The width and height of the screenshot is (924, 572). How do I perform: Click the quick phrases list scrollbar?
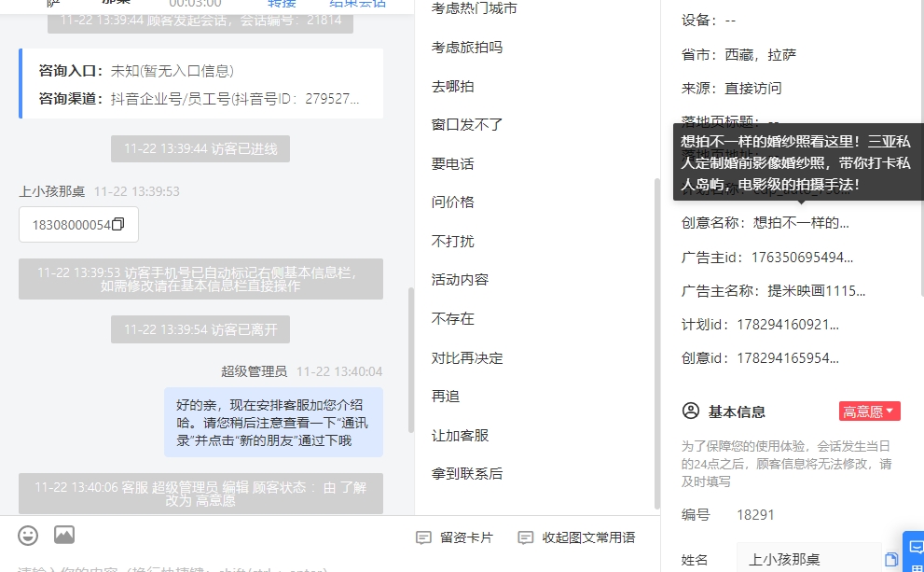[657, 343]
